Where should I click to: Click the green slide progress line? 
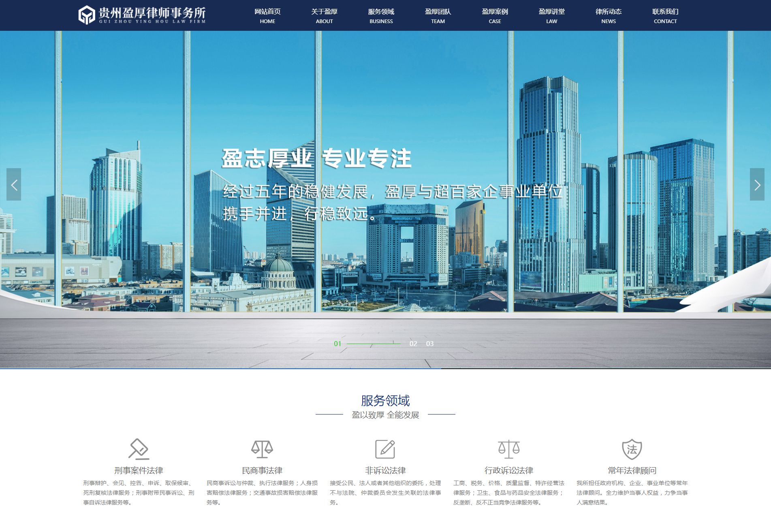(373, 344)
